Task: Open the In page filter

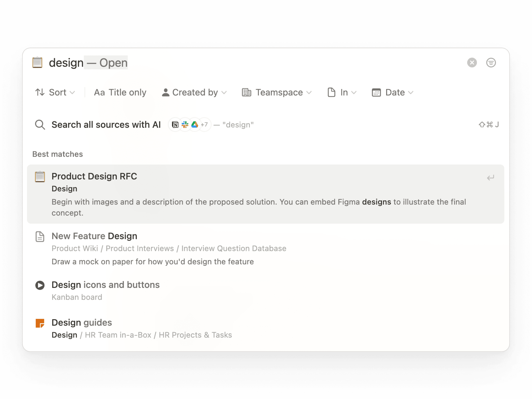Action: (342, 93)
